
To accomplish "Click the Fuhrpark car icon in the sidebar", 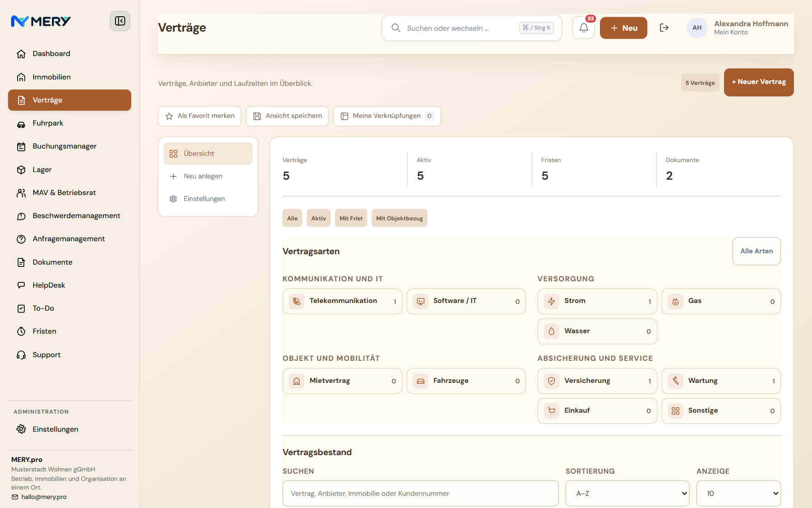I will click(21, 124).
